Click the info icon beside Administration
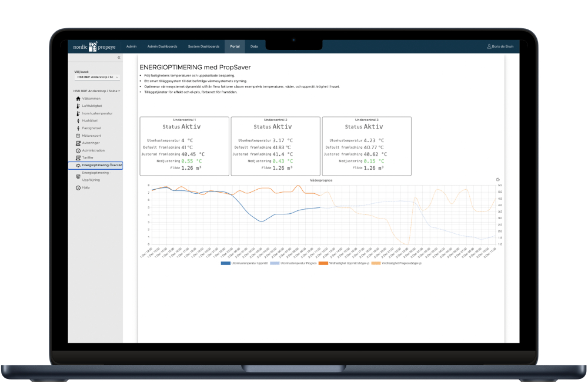This screenshot has width=588, height=383. coord(78,150)
